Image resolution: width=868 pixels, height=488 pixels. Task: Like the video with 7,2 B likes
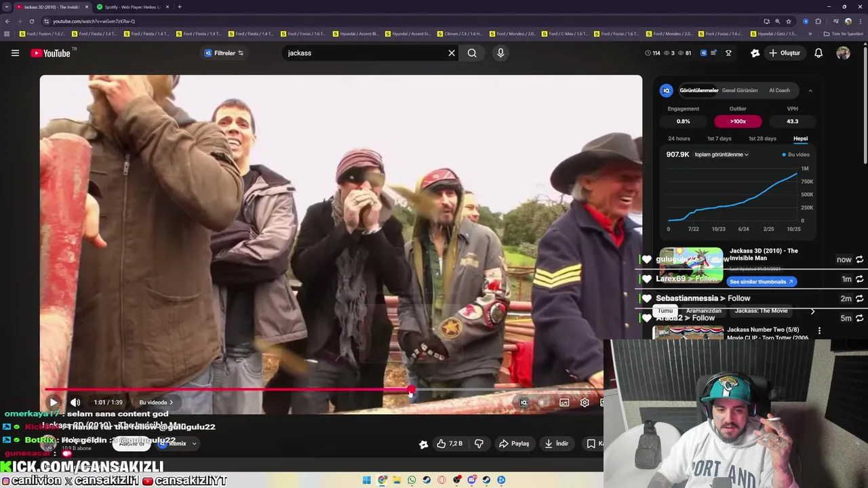tap(450, 444)
